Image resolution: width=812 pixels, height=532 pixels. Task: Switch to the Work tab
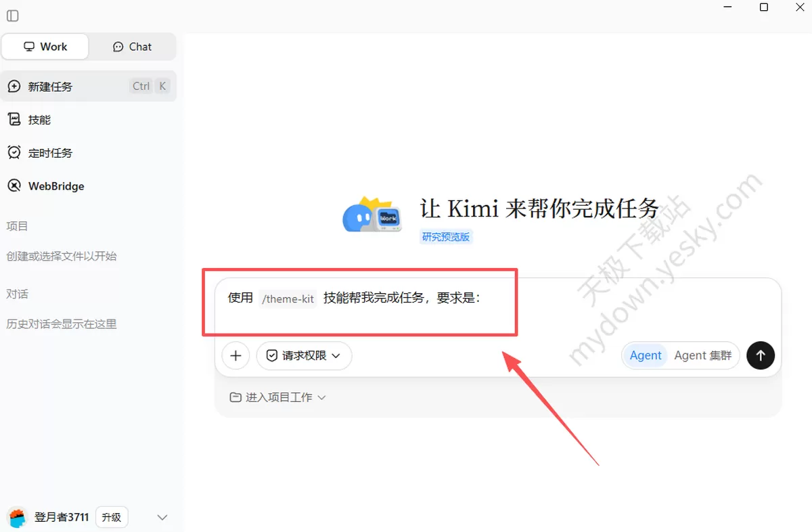[45, 47]
